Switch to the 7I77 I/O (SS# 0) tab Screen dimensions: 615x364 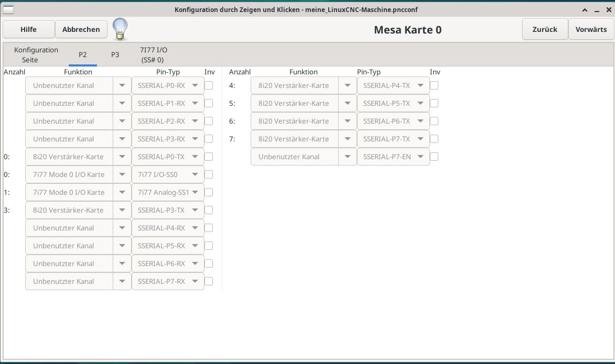point(154,54)
